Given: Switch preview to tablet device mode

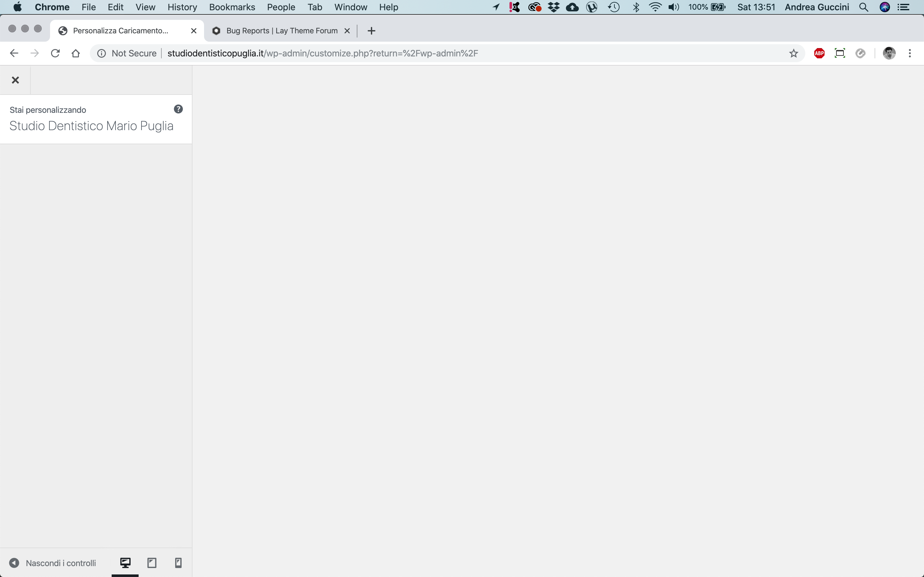Looking at the screenshot, I should tap(151, 563).
